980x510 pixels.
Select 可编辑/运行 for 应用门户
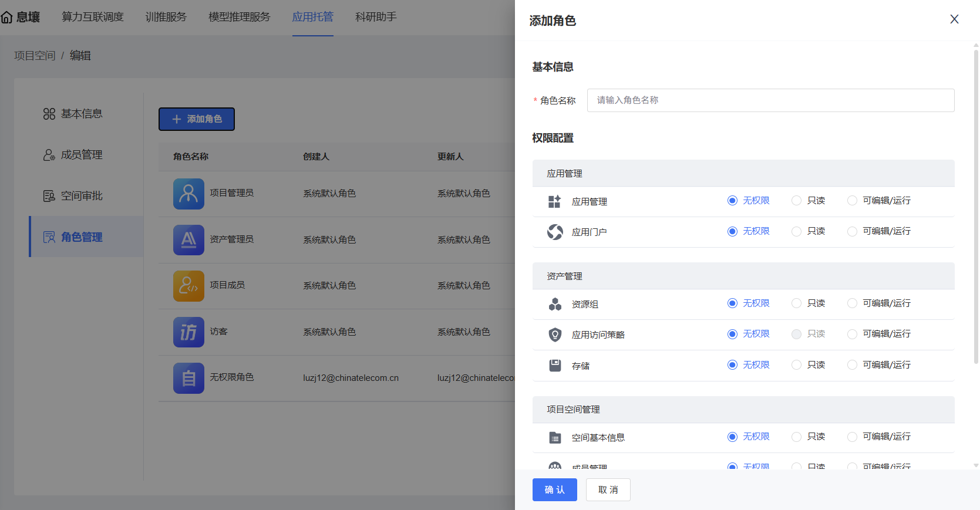[852, 231]
